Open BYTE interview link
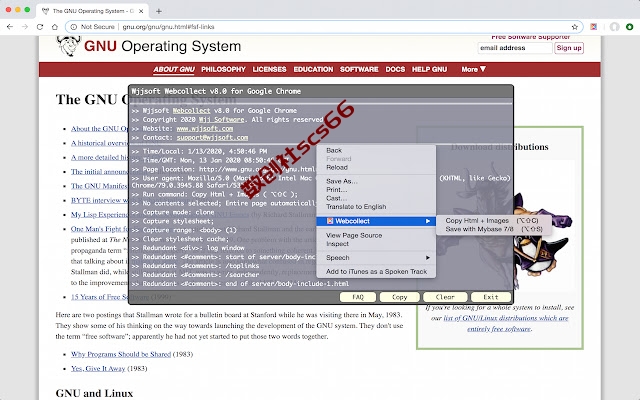Screen dimensions: 640x400 click(100, 200)
